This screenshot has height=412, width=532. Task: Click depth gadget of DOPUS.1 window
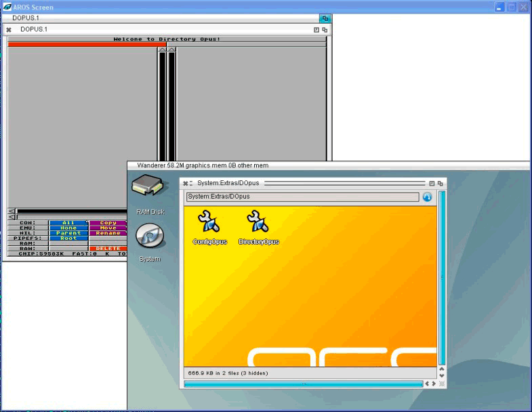tap(325, 30)
